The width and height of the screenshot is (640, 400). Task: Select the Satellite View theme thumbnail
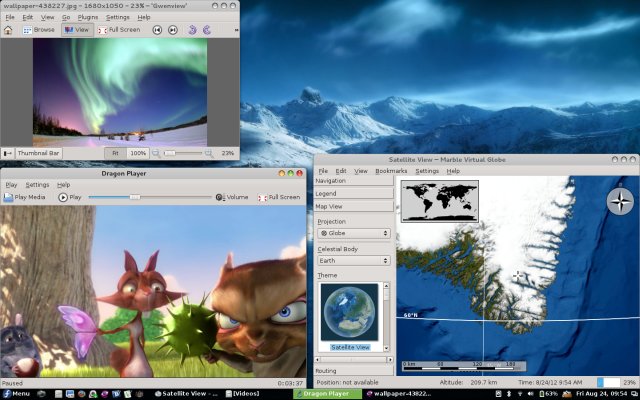349,317
